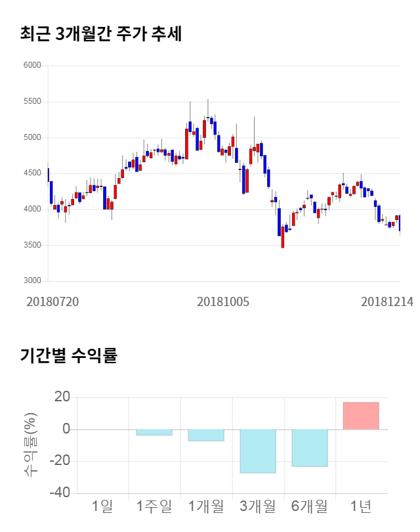Image resolution: width=420 pixels, height=532 pixels.
Task: Click the 3000 price axis label
Action: (x=33, y=281)
